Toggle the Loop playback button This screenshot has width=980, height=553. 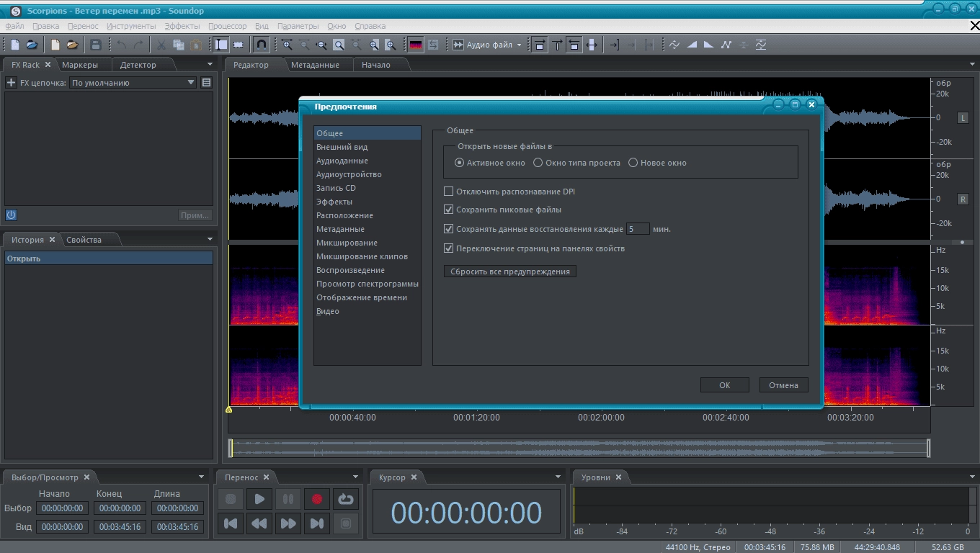pos(346,499)
